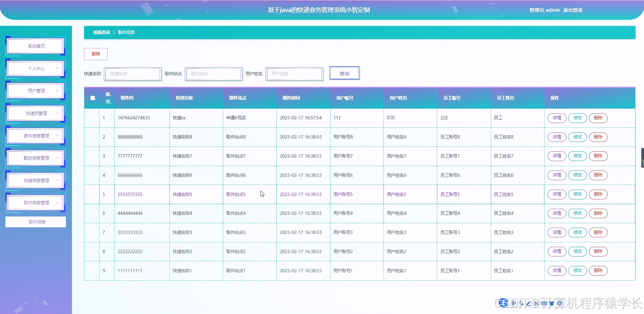Open soft keyboard icon in IME toolbar
Screen dimensions: 644x314
coord(544,303)
